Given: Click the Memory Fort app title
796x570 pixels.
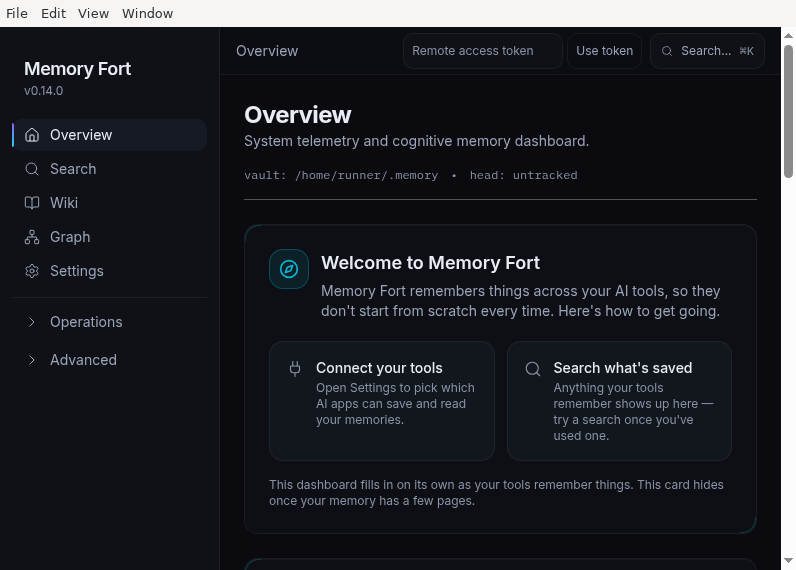Looking at the screenshot, I should pos(78,69).
